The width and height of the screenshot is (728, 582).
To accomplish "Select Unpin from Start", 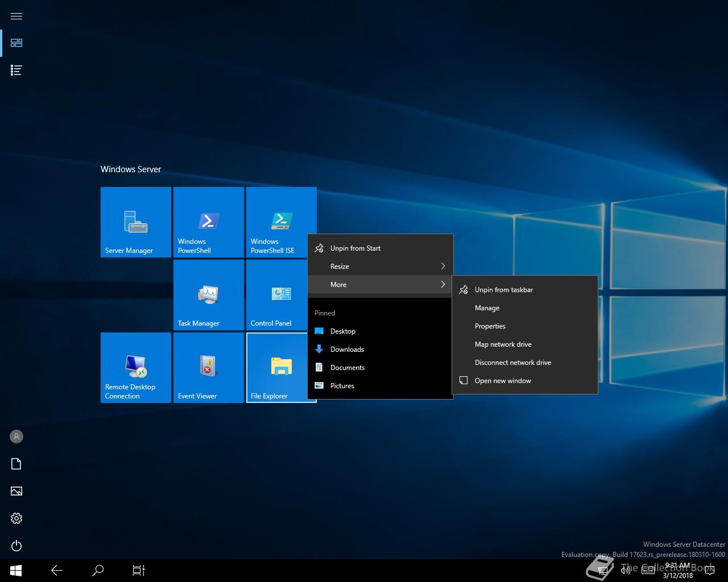I will pyautogui.click(x=380, y=248).
